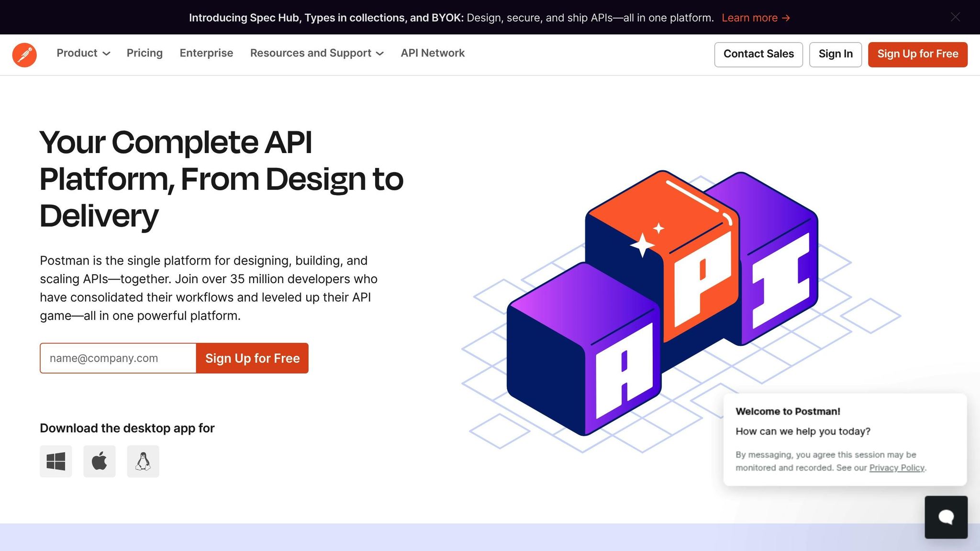This screenshot has width=980, height=551.
Task: Open the Pricing page
Action: tap(145, 53)
